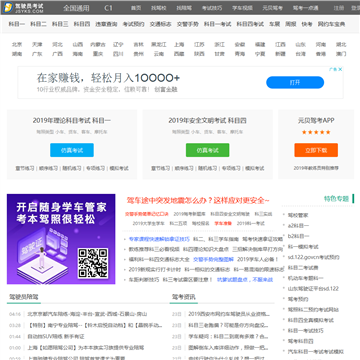The height and width of the screenshot is (360, 360).
Task: Start the green 仿真考试 for 科目四
Action: click(208, 150)
